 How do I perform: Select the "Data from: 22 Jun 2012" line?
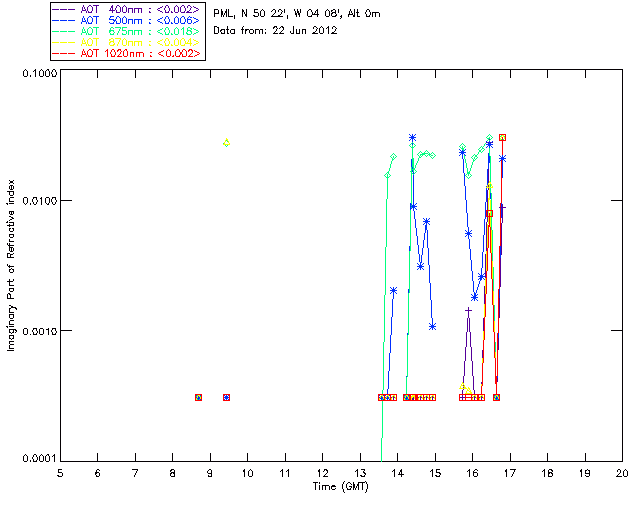275,31
